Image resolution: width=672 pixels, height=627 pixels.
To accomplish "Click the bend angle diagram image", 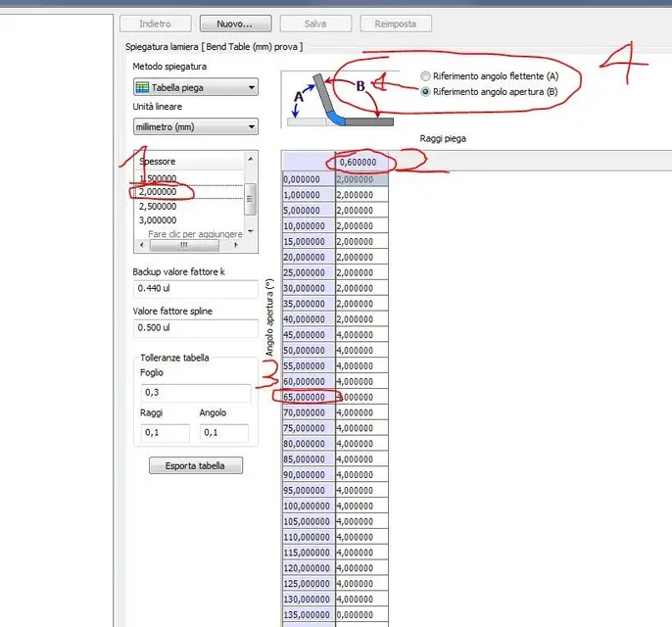I will pos(341,100).
